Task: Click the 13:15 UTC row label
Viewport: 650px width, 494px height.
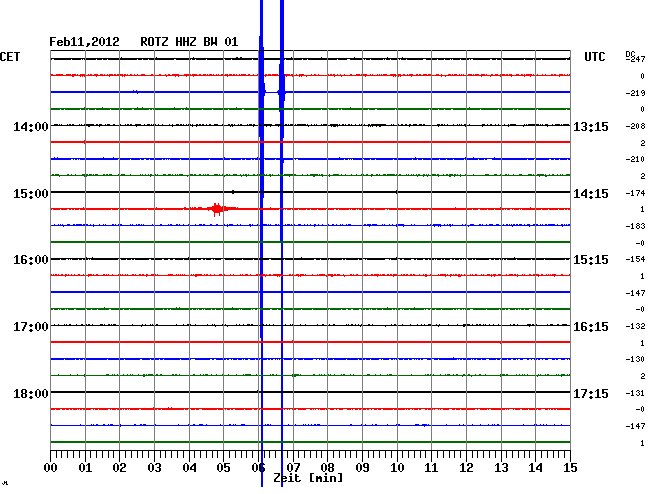Action: point(591,126)
